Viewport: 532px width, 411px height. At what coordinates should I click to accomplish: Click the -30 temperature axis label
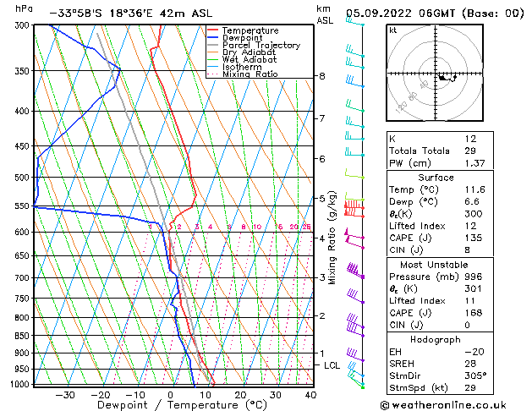[65, 395]
